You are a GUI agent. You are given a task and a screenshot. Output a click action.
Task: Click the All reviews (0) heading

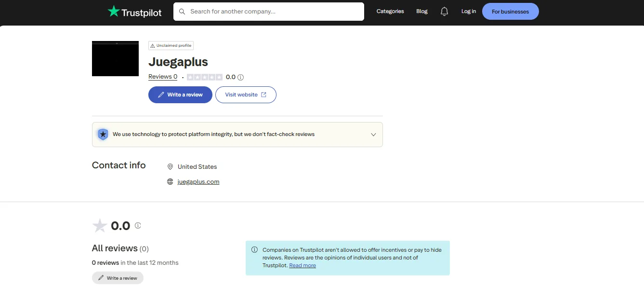tap(120, 248)
